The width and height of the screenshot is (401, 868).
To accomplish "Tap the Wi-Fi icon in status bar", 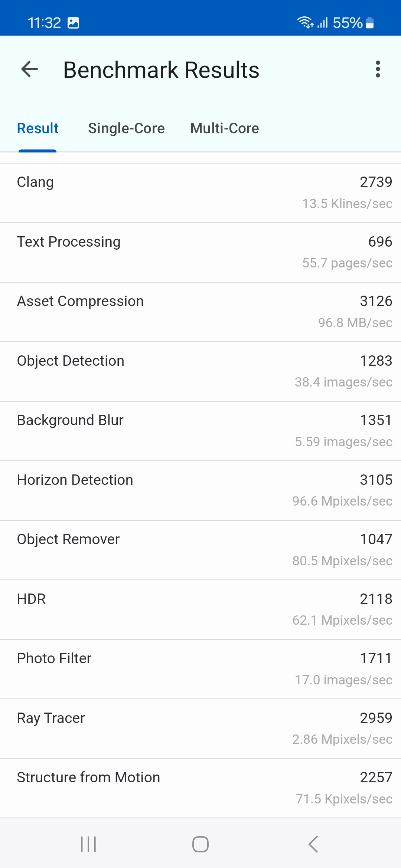I will point(305,23).
